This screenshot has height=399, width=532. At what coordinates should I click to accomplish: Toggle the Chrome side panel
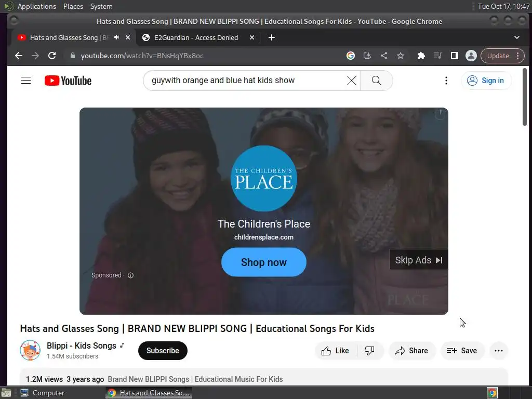tap(454, 56)
